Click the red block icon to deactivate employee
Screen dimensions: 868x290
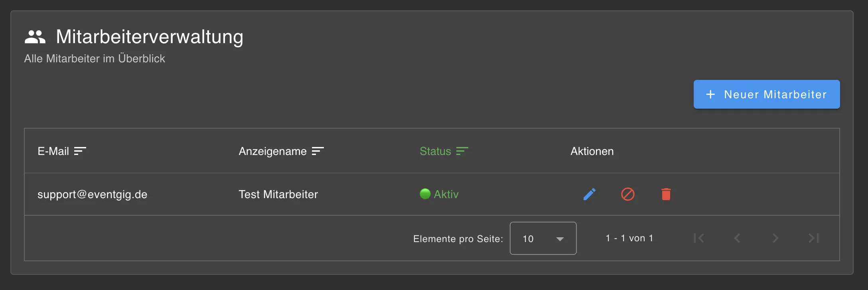(x=627, y=194)
